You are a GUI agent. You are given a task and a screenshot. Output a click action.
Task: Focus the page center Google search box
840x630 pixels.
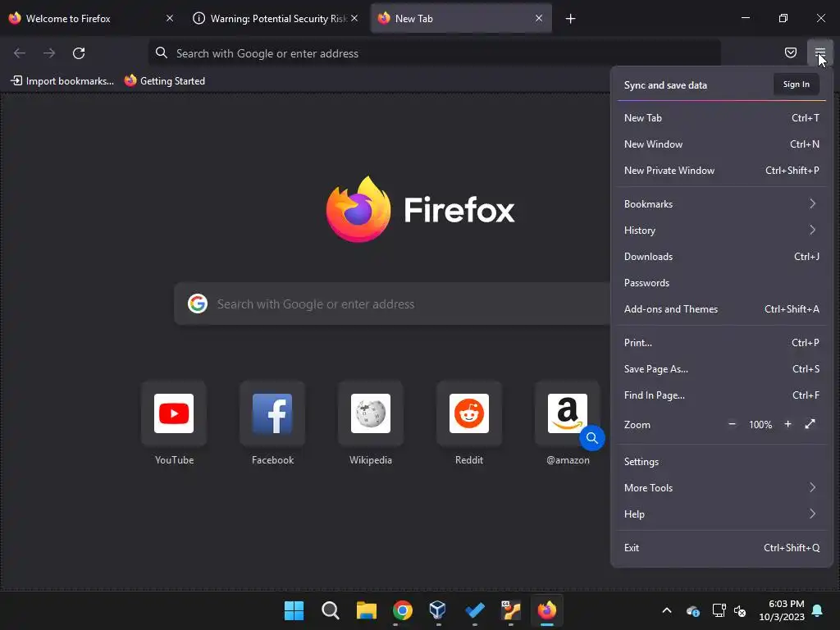(x=392, y=304)
